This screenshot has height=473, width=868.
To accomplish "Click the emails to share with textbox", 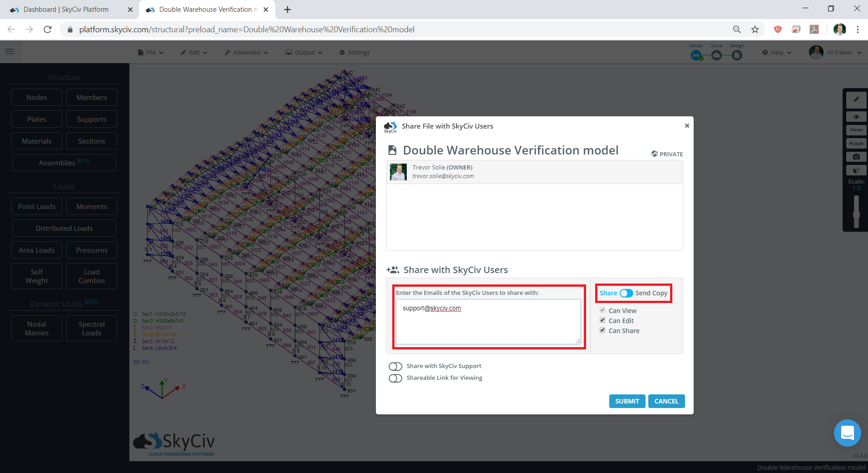I will 488,322.
